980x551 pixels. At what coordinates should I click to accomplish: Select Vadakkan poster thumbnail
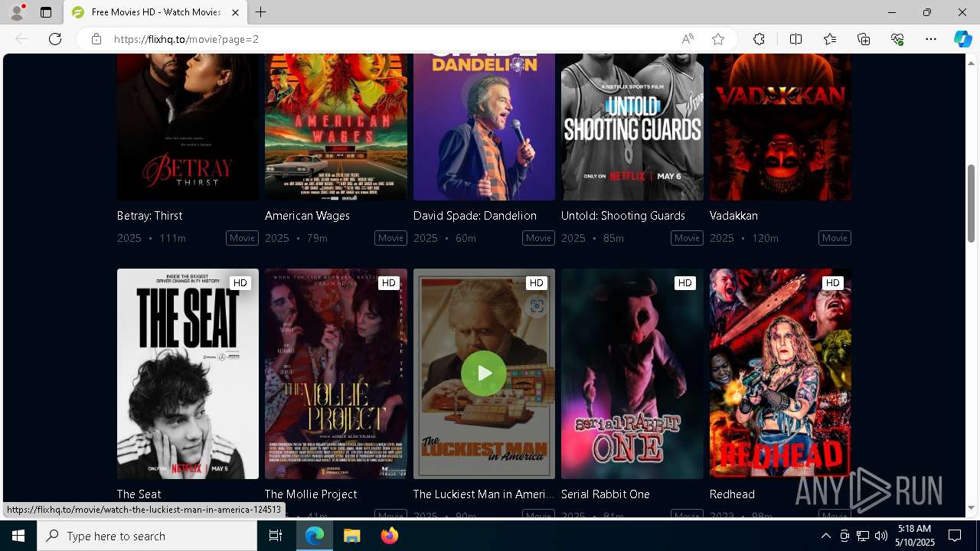pos(780,127)
